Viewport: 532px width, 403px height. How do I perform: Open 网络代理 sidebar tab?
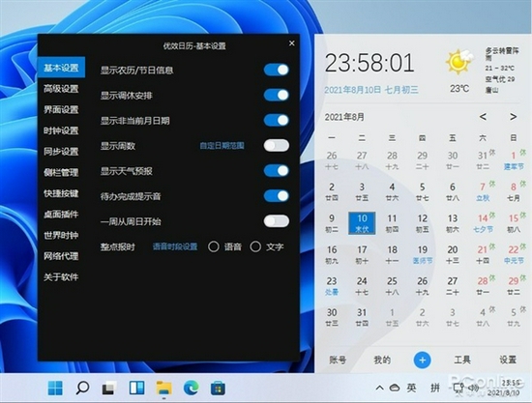coord(61,256)
